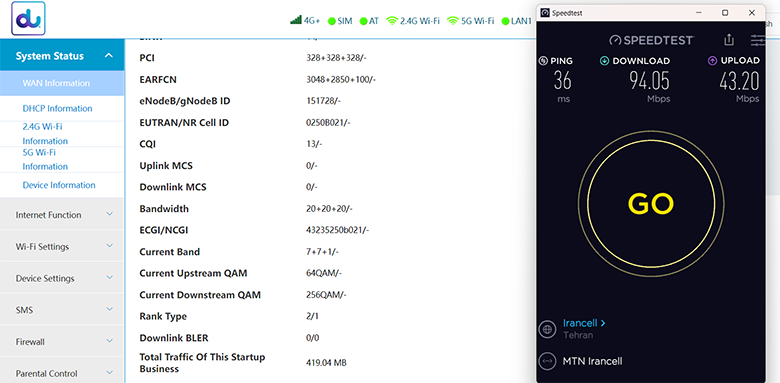Click the connection icon beside MTN Irancell
780x383 pixels.
click(x=548, y=361)
